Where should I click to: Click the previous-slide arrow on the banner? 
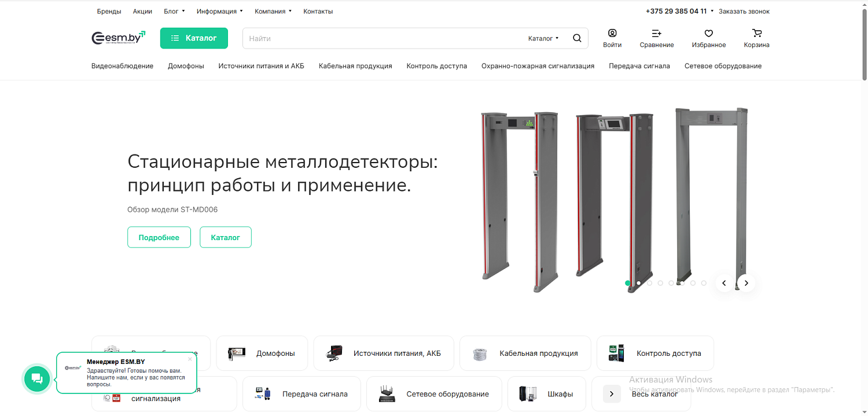[724, 283]
